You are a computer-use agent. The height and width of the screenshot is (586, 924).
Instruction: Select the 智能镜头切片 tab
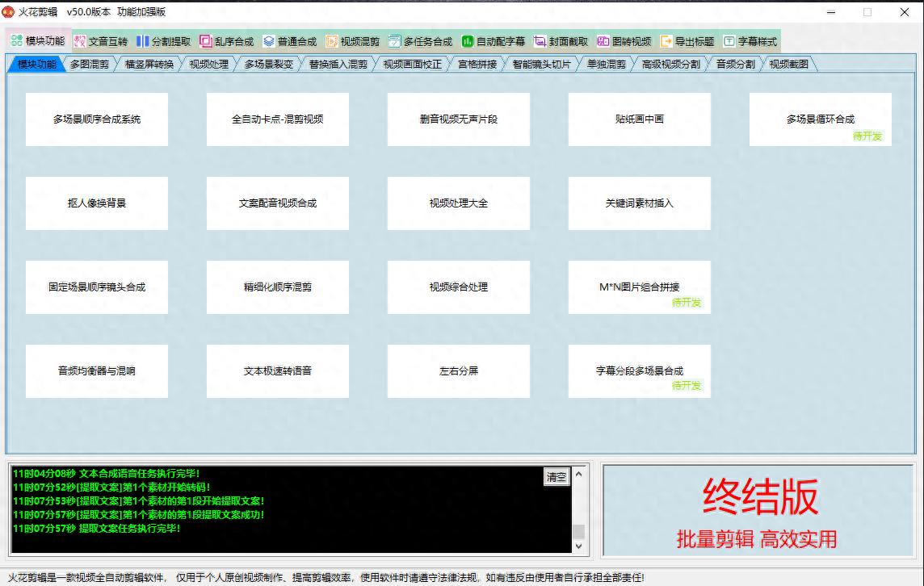[541, 65]
